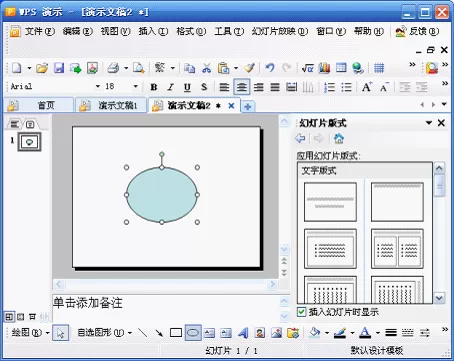Open the 插入 menu
The width and height of the screenshot is (454, 361).
(153, 31)
